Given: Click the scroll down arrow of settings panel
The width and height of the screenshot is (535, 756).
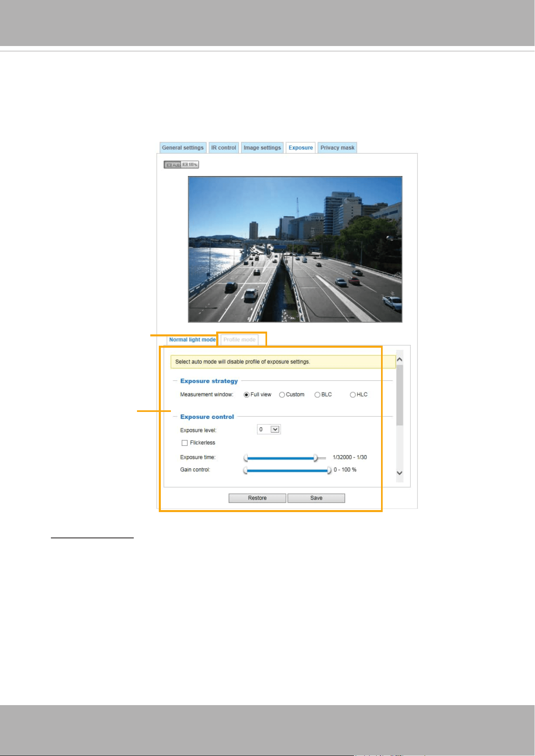Looking at the screenshot, I should 400,473.
